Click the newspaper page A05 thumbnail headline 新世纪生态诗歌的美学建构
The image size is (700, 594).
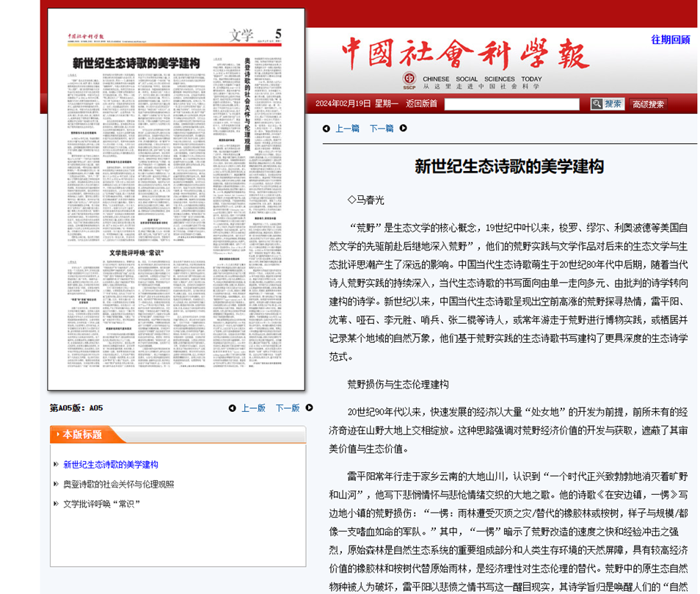(x=136, y=63)
